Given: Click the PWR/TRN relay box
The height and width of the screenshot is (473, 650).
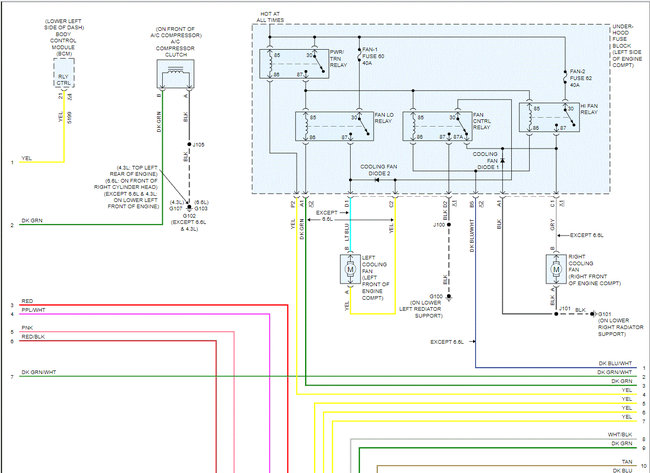Looking at the screenshot, I should coord(294,64).
